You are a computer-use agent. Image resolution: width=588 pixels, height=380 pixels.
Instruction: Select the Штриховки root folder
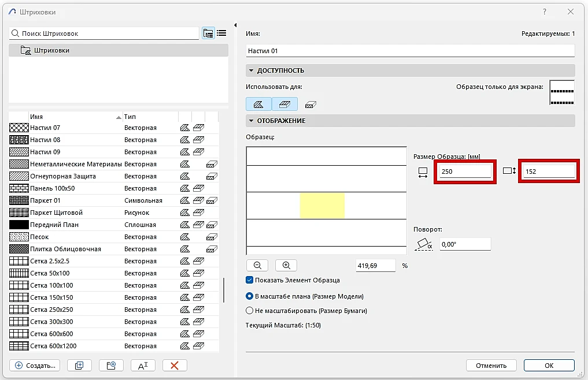pos(119,50)
